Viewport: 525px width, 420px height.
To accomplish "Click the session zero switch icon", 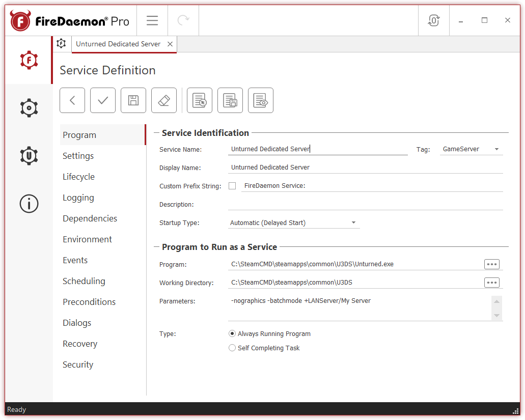I will (x=433, y=20).
